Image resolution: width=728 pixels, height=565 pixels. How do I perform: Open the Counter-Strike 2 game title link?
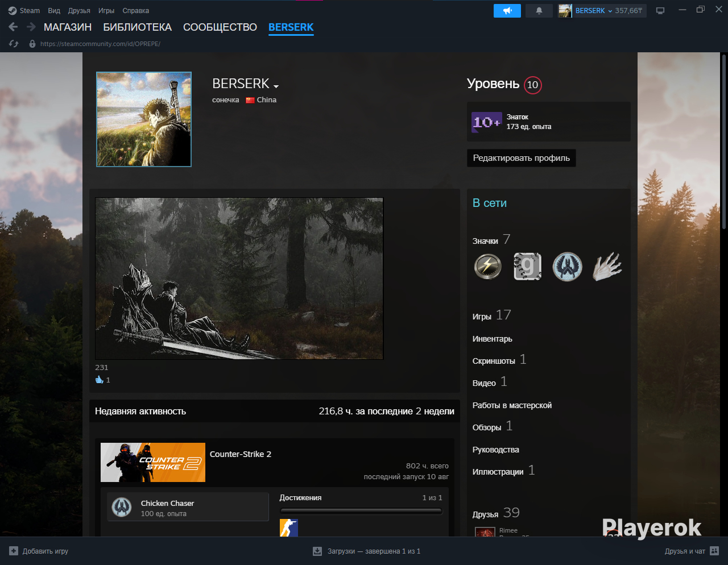pyautogui.click(x=241, y=454)
